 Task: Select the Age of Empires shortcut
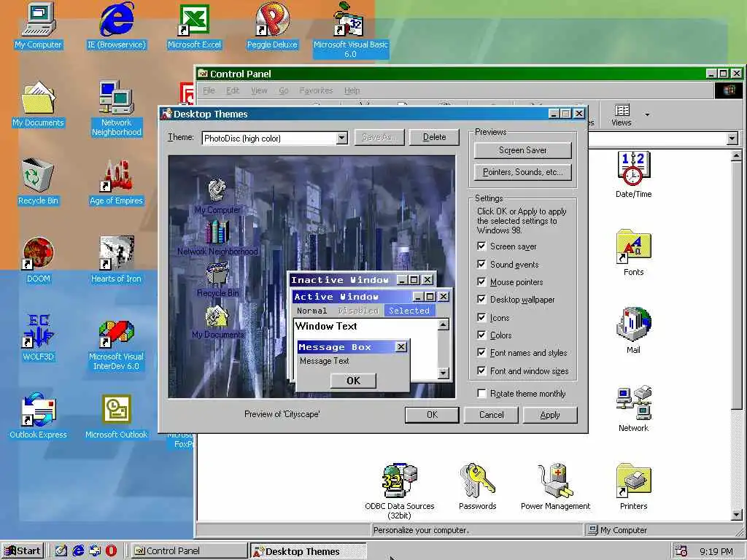[x=116, y=182]
